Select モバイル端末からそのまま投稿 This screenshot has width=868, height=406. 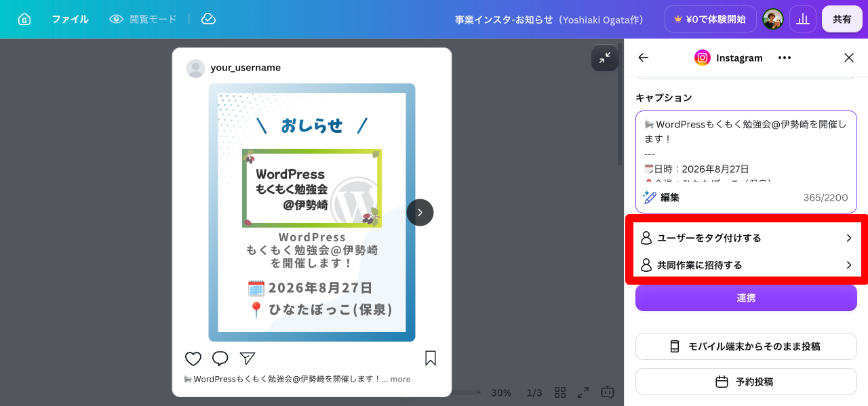(746, 346)
